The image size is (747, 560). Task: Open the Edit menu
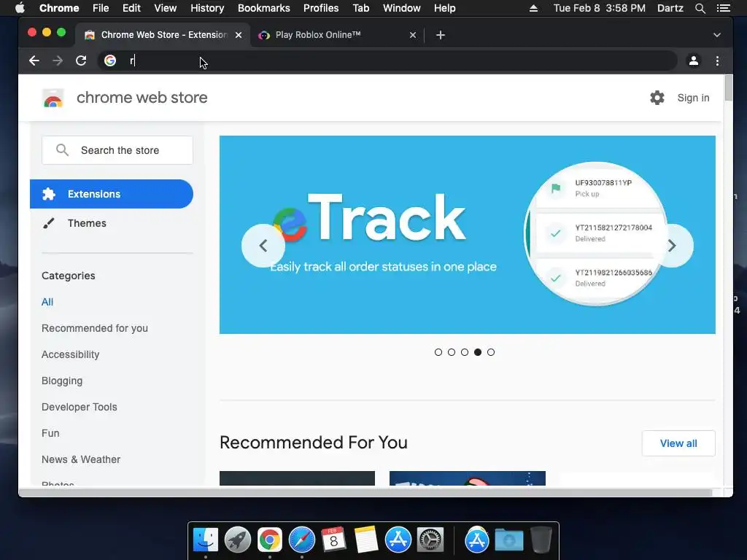(x=131, y=8)
